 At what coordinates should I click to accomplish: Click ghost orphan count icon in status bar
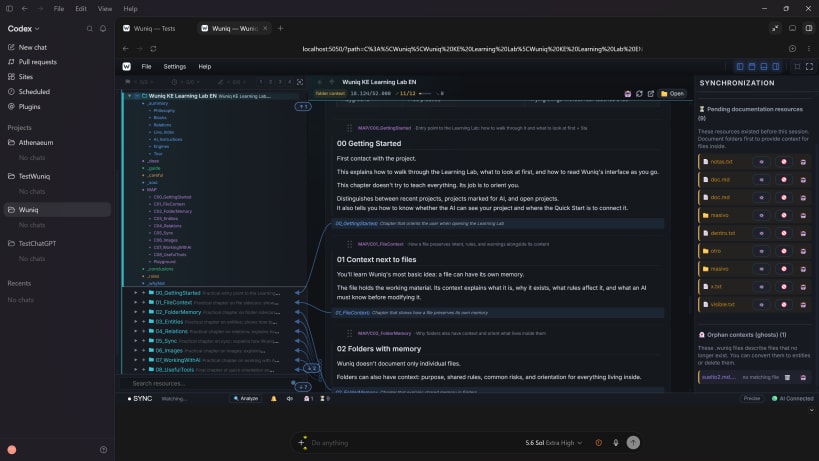click(x=308, y=398)
